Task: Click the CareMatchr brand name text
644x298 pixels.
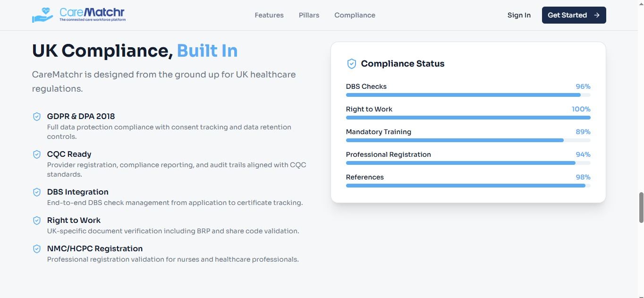Action: (x=92, y=12)
